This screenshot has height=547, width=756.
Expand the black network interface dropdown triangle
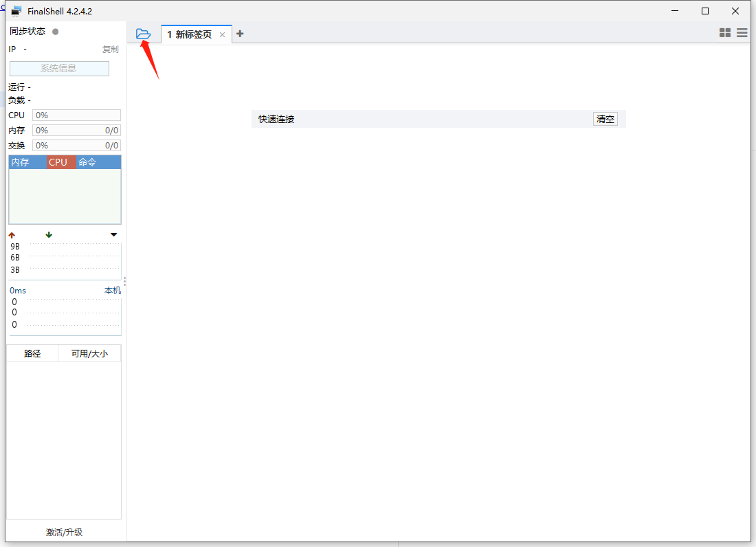tap(114, 235)
